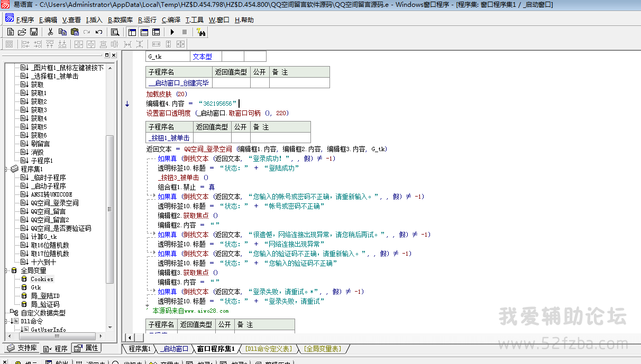Select QQ空间_登录空间 in the tree
The image size is (641, 364).
tap(54, 203)
